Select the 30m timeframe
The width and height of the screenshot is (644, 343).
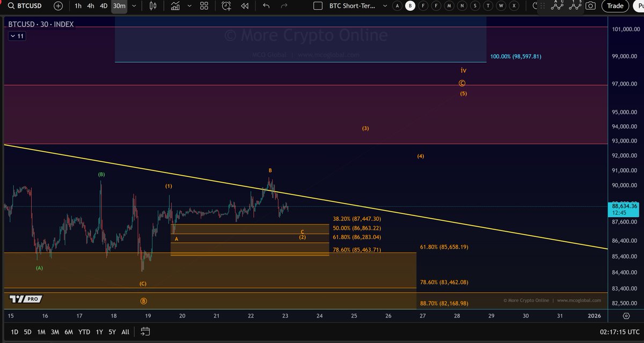119,6
